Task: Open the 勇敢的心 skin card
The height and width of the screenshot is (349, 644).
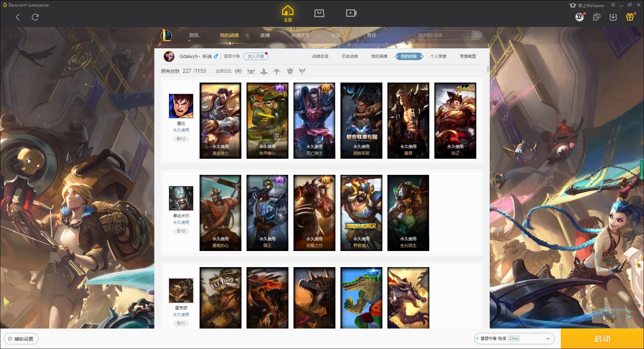Action: 220,213
